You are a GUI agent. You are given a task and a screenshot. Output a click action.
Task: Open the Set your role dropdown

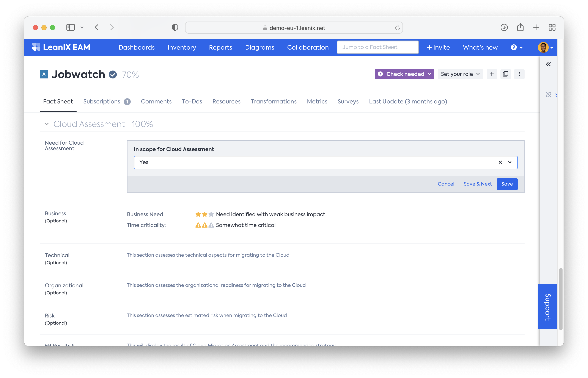[x=460, y=74]
